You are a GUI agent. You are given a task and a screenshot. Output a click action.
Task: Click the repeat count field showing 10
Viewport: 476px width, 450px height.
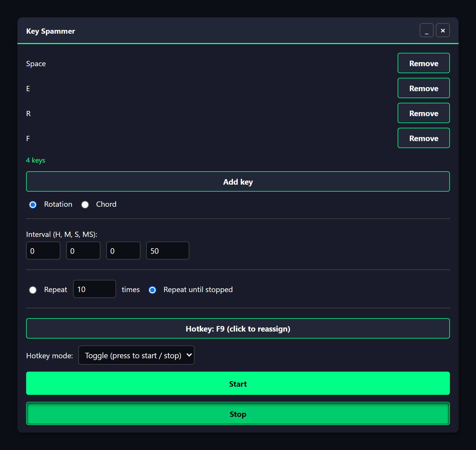[95, 289]
